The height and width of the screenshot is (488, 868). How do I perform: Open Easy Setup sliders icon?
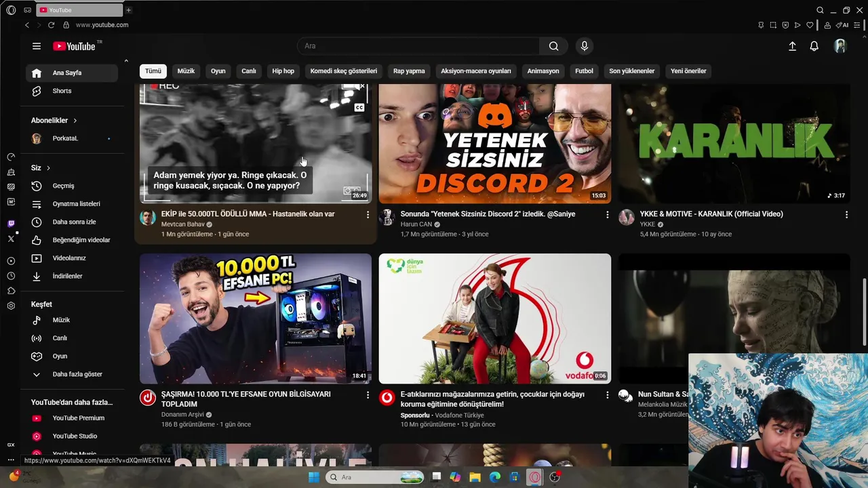click(858, 25)
